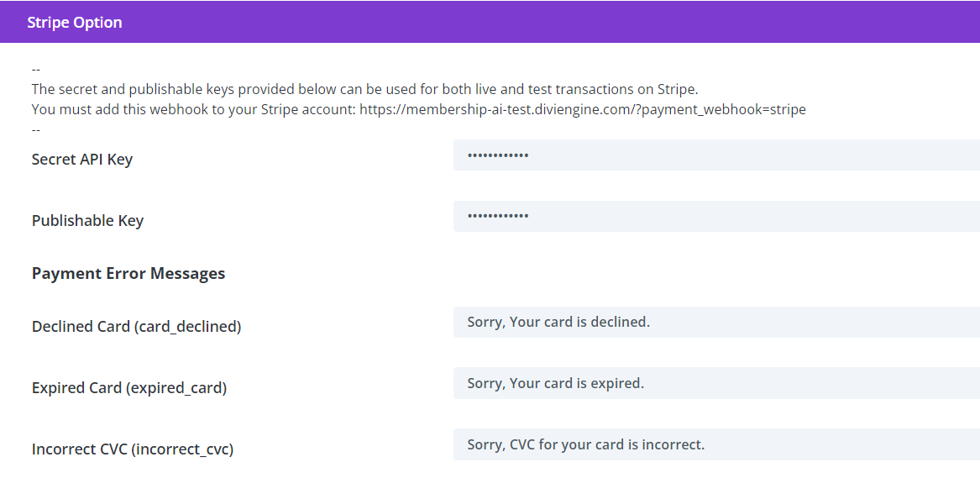Viewport: 980px width, 478px height.
Task: Focus the Publishable Key input field
Action: coord(715,217)
